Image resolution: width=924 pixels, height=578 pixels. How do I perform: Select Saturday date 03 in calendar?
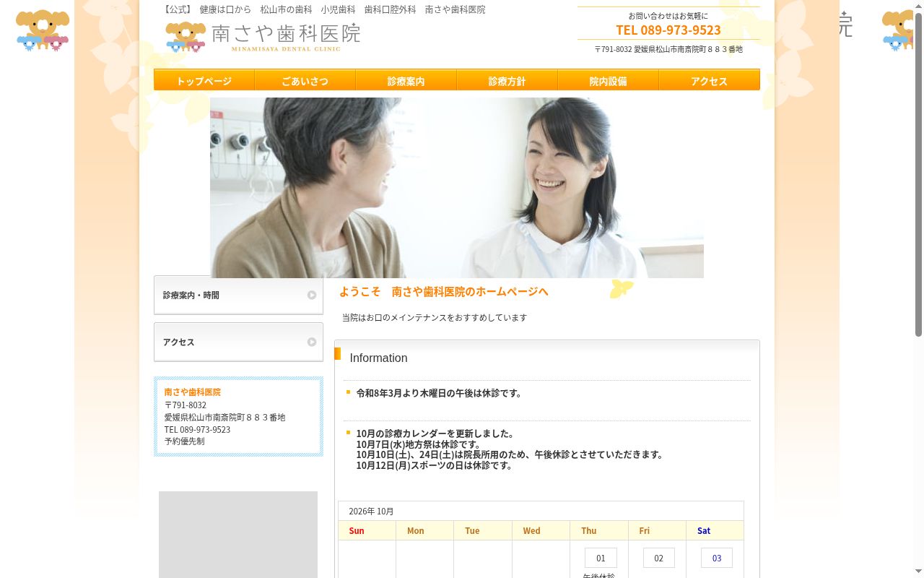[x=717, y=558]
